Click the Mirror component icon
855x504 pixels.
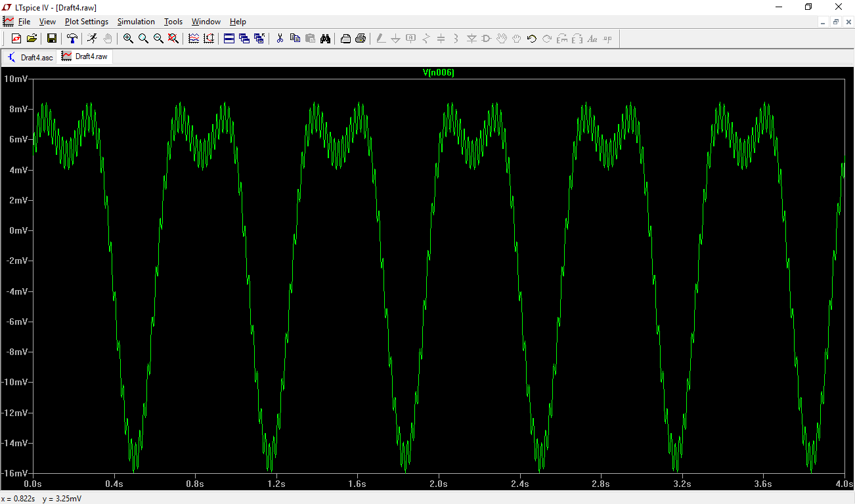[577, 39]
